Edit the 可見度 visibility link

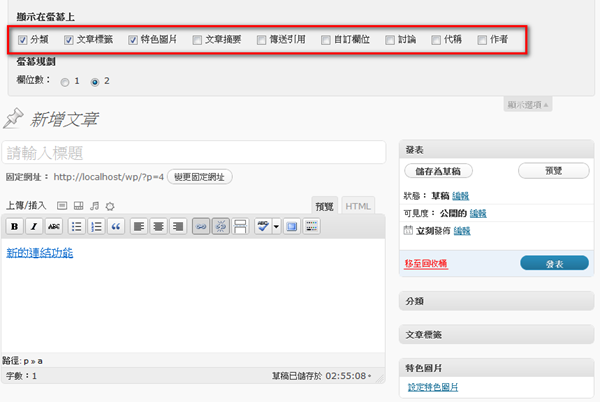click(478, 213)
